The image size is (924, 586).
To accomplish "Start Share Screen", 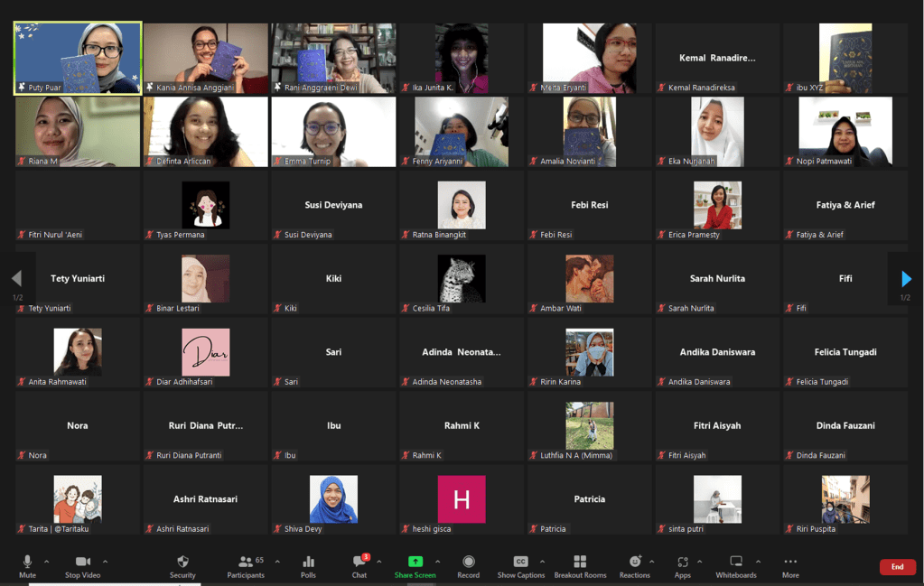I will point(415,566).
